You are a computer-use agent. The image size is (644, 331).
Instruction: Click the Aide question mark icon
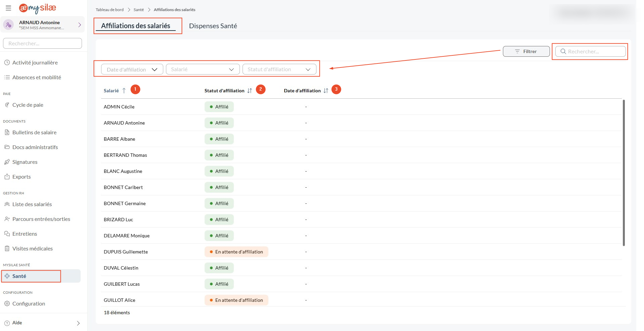[x=7, y=323]
